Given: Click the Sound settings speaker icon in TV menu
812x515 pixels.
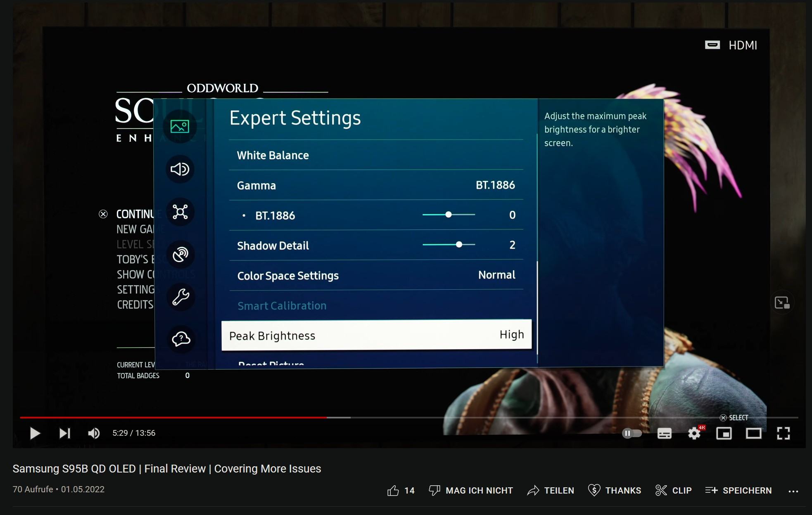Looking at the screenshot, I should [180, 169].
